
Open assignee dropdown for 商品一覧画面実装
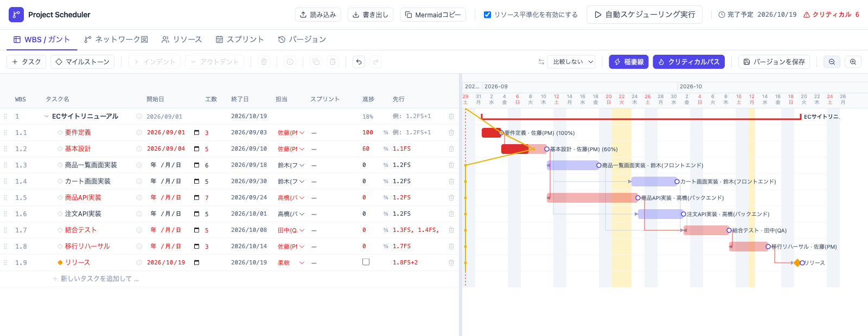[x=291, y=165]
